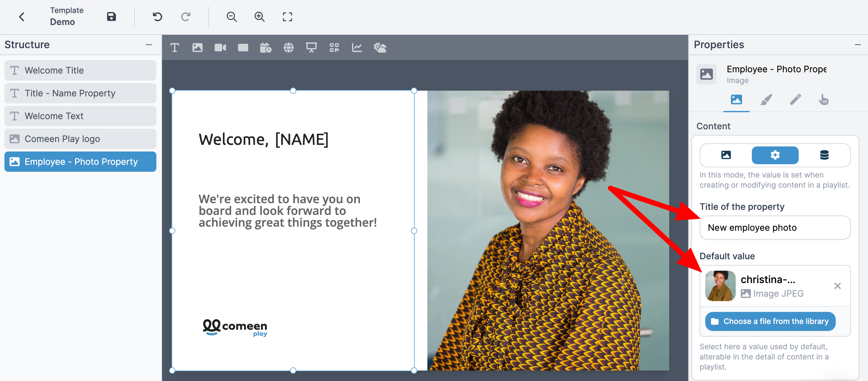Viewport: 868px width, 381px height.
Task: Click the Employee - Photo Property header name
Action: 776,69
